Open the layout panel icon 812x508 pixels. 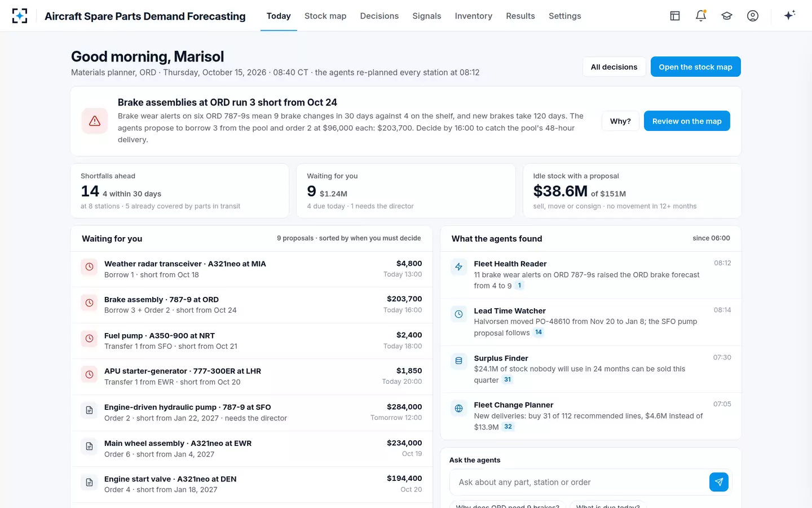[x=675, y=16]
